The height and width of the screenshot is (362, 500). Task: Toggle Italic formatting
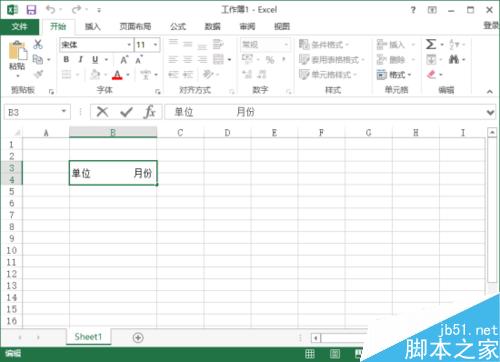80,59
